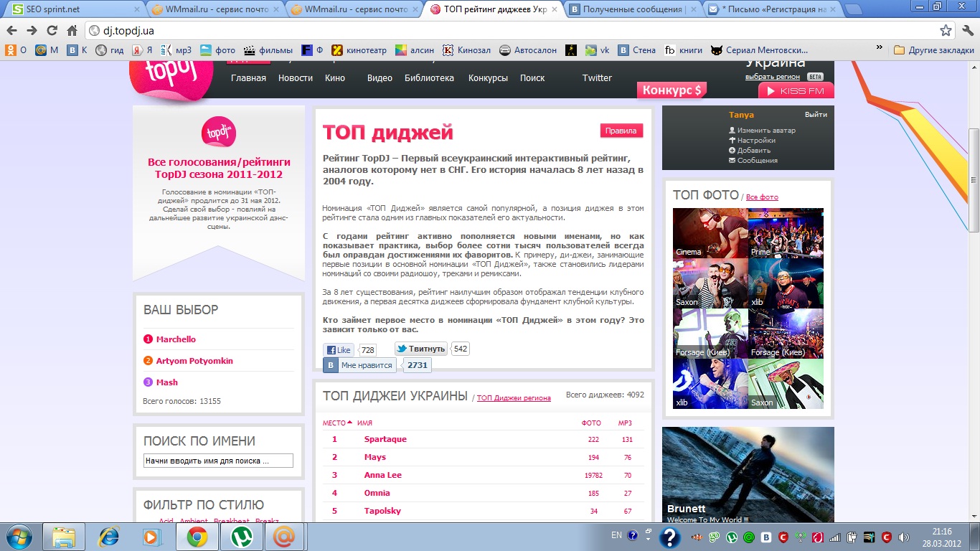Open the 'mp3' bookmark
Viewport: 980px width, 551px height.
pos(176,50)
